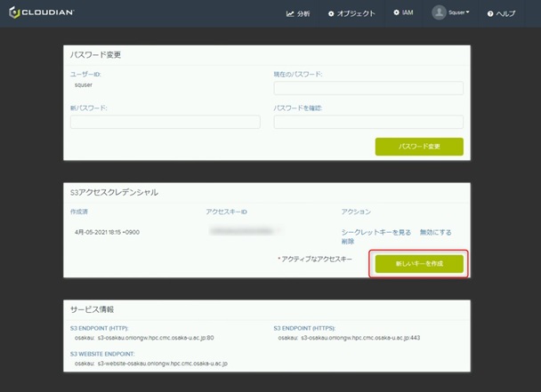Click into the 新パスワード field
This screenshot has width=541, height=392.
pos(165,122)
